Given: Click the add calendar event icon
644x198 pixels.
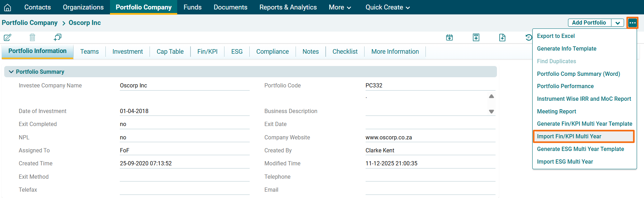Looking at the screenshot, I should click(449, 38).
